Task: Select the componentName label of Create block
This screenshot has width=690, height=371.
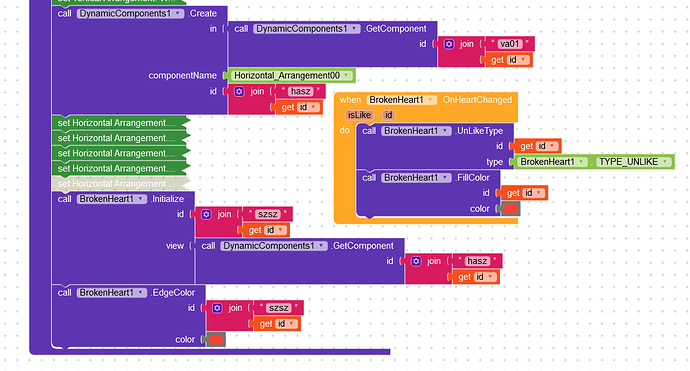Action: [x=183, y=76]
